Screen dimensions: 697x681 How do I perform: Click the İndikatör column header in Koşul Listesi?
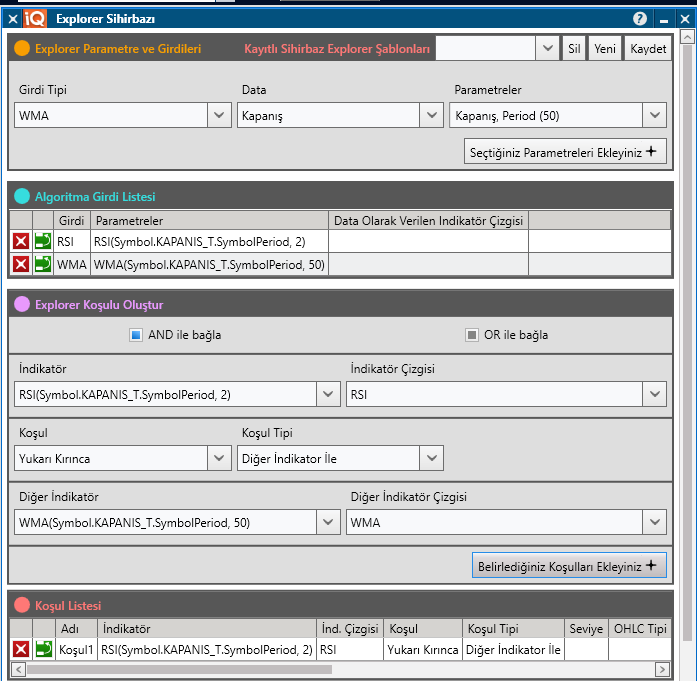[206, 628]
